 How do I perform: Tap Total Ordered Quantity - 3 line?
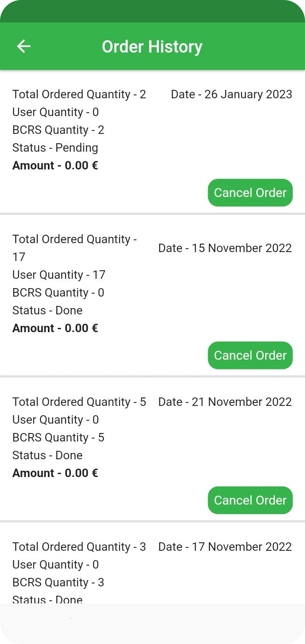[x=79, y=547]
